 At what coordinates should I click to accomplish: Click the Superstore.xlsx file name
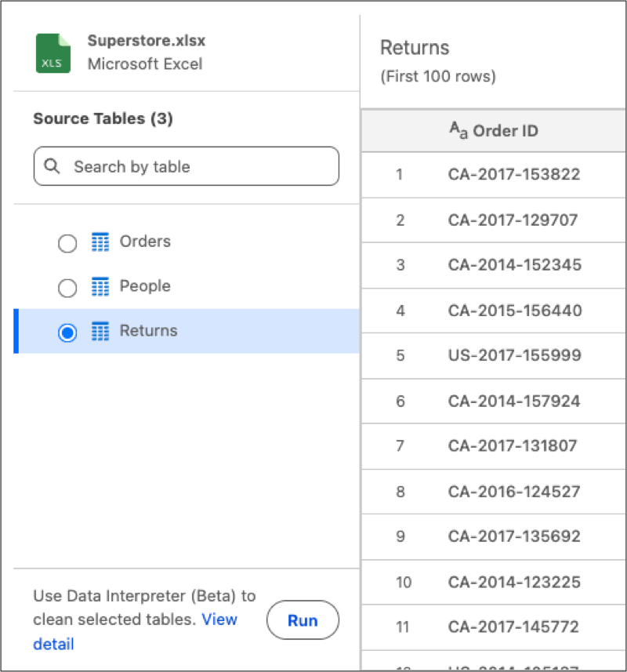pyautogui.click(x=147, y=41)
